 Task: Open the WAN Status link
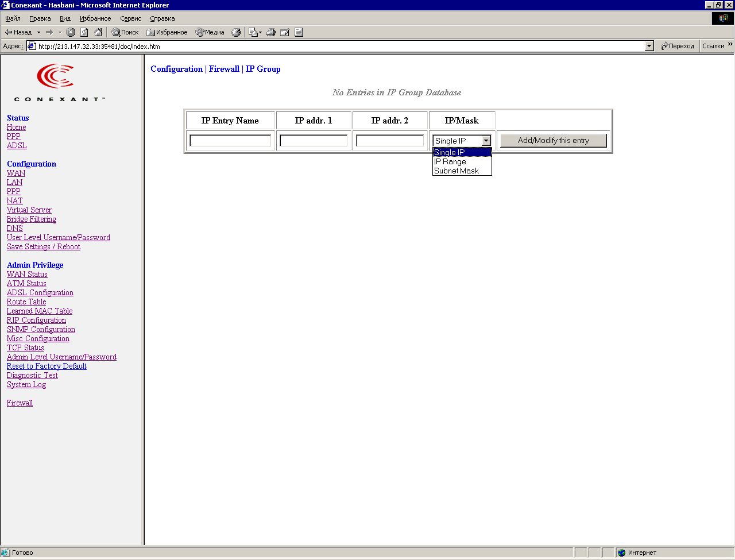(x=27, y=275)
